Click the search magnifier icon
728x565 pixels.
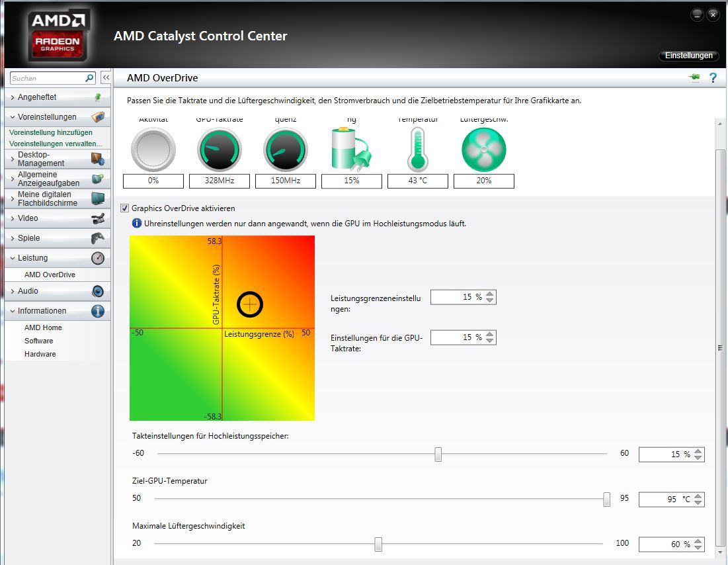click(x=89, y=78)
